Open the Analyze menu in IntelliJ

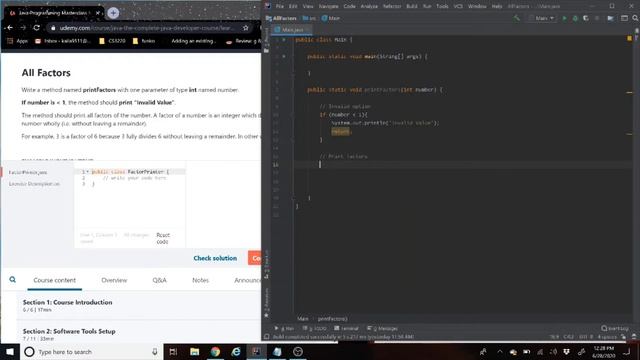[369, 6]
